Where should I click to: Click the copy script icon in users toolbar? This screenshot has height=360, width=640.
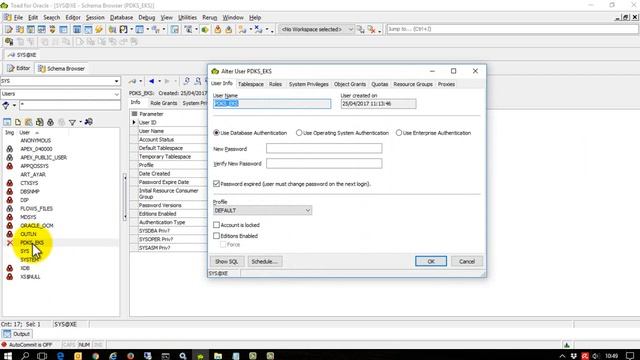click(40, 122)
